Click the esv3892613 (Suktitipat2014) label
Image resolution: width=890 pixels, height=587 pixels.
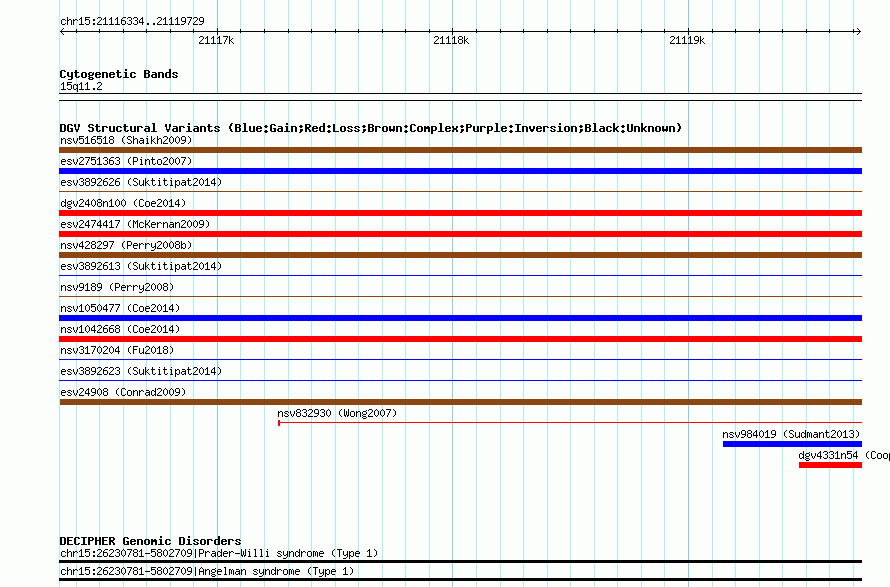click(x=141, y=266)
